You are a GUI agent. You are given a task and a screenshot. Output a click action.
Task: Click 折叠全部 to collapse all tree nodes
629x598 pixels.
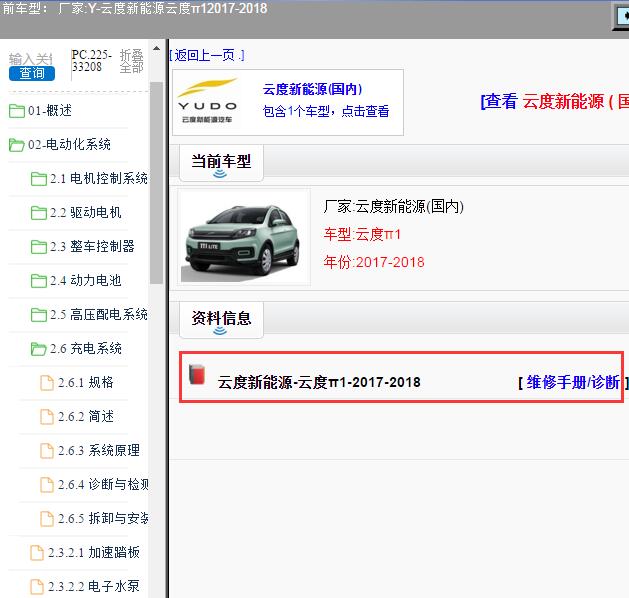(132, 61)
